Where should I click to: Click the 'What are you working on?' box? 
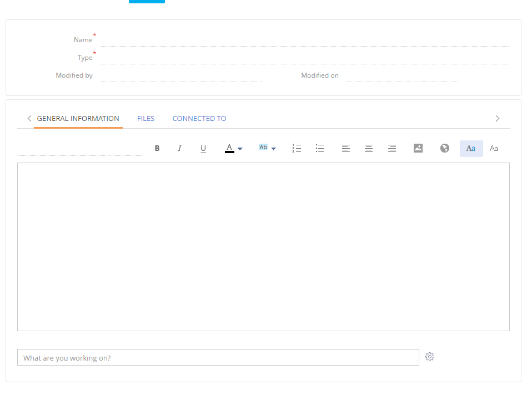[218, 358]
